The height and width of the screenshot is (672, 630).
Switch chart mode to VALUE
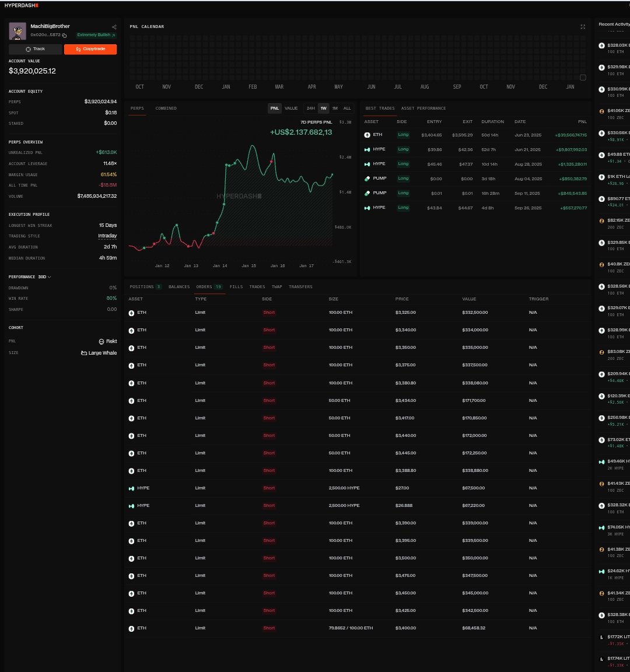click(291, 108)
